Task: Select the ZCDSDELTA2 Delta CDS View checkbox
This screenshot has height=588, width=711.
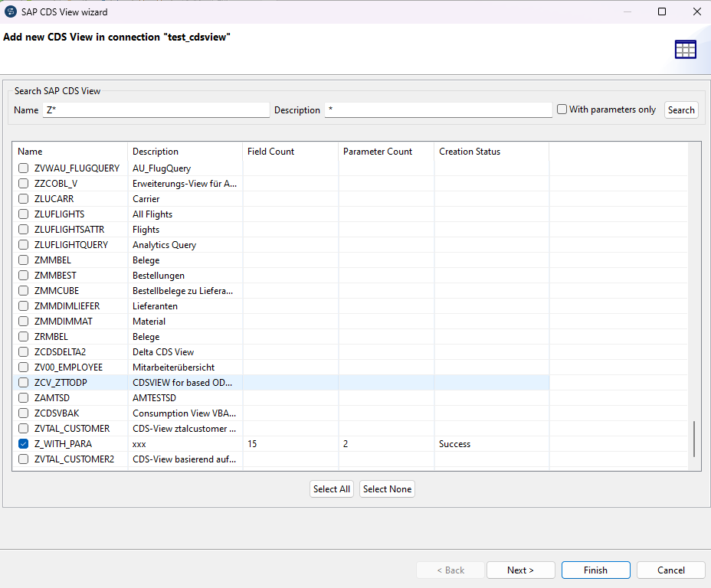Action: pyautogui.click(x=23, y=351)
